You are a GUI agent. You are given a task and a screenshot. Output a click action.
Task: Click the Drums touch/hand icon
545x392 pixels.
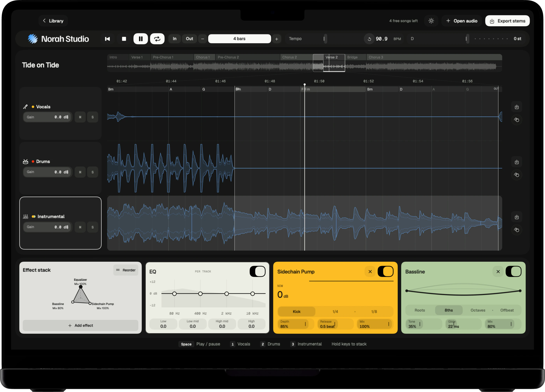coord(517,175)
